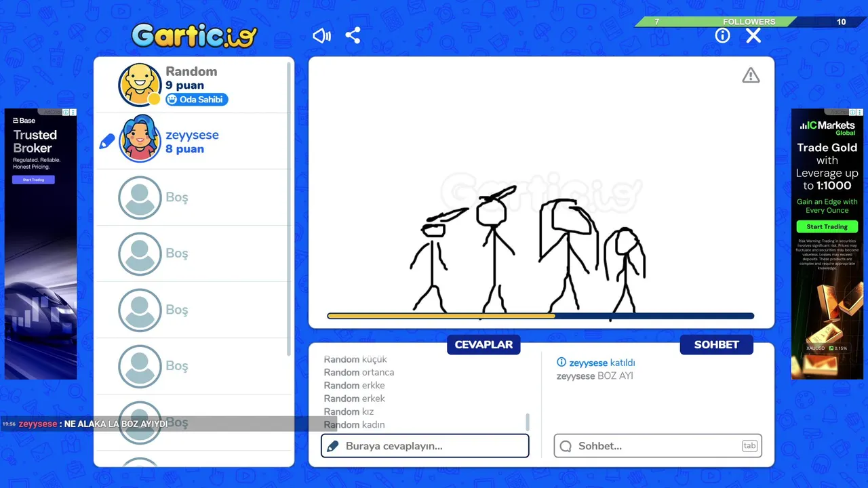Click Random's name in player list
868x488 pixels.
[191, 71]
